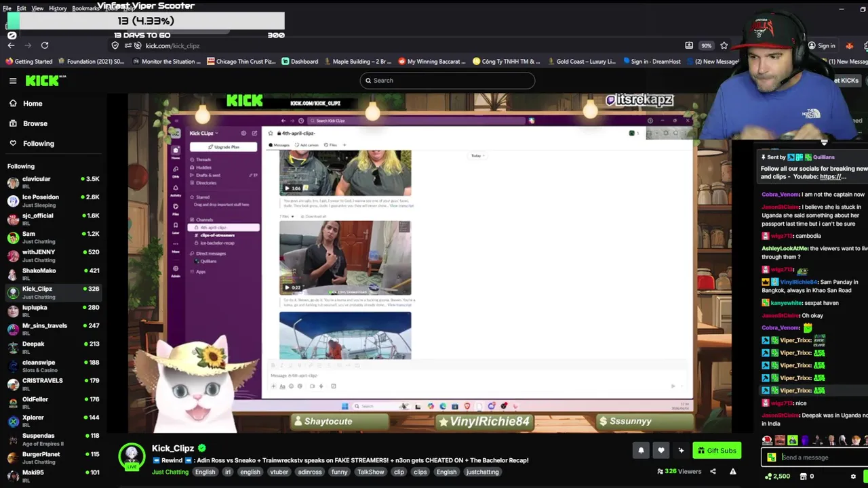This screenshot has height=488, width=868.
Task: Bookmark this page with star icon
Action: [x=724, y=45]
